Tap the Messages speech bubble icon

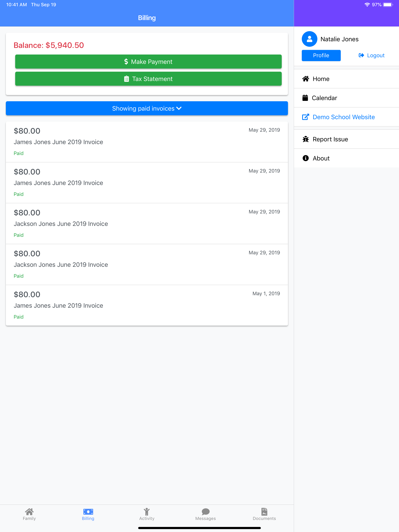click(x=206, y=512)
